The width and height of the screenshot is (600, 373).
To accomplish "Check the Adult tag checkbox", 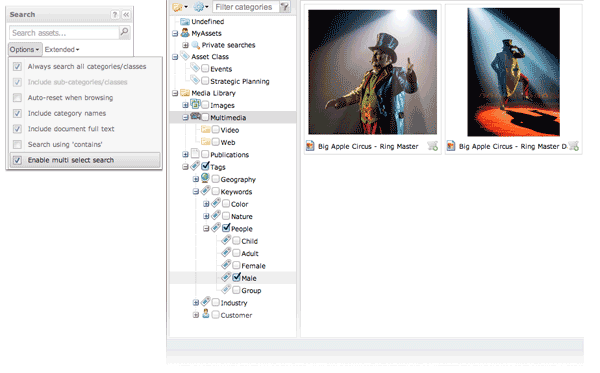I will pos(236,253).
